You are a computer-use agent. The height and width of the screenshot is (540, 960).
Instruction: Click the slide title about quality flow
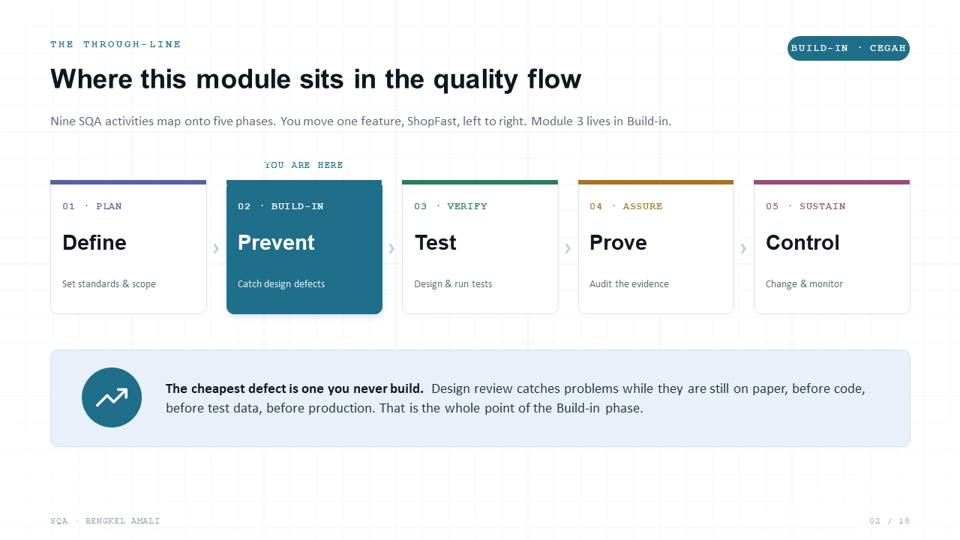pos(316,79)
